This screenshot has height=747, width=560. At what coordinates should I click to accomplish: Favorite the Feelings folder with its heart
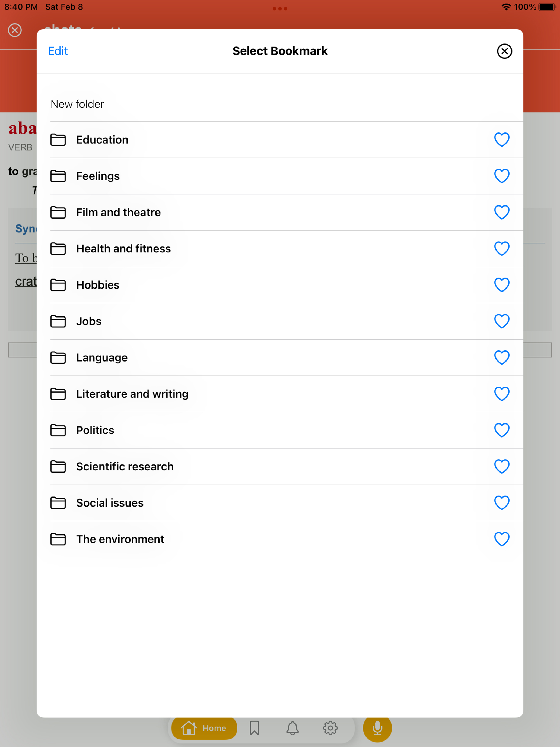tap(502, 176)
